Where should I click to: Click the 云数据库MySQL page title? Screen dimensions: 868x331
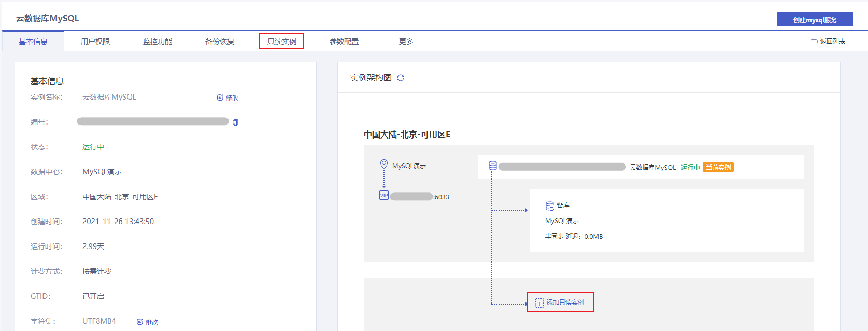click(x=48, y=18)
